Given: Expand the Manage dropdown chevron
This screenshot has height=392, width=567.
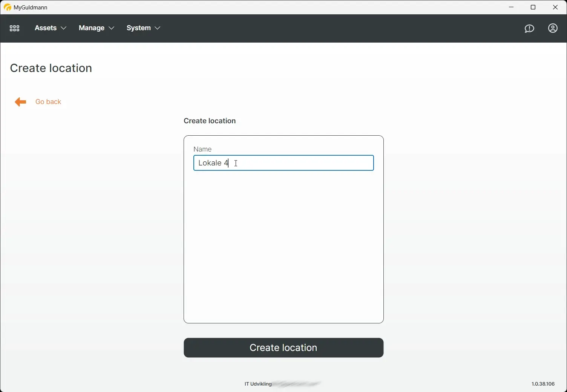Looking at the screenshot, I should pyautogui.click(x=111, y=28).
